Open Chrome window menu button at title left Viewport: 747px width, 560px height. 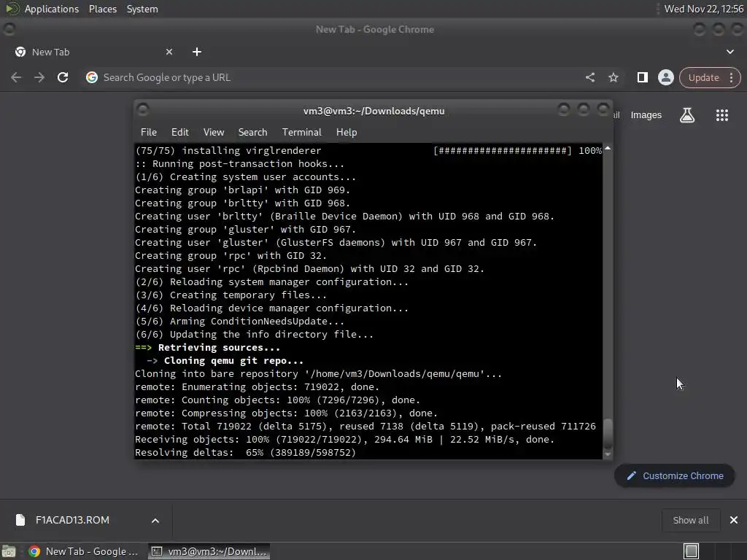click(9, 29)
